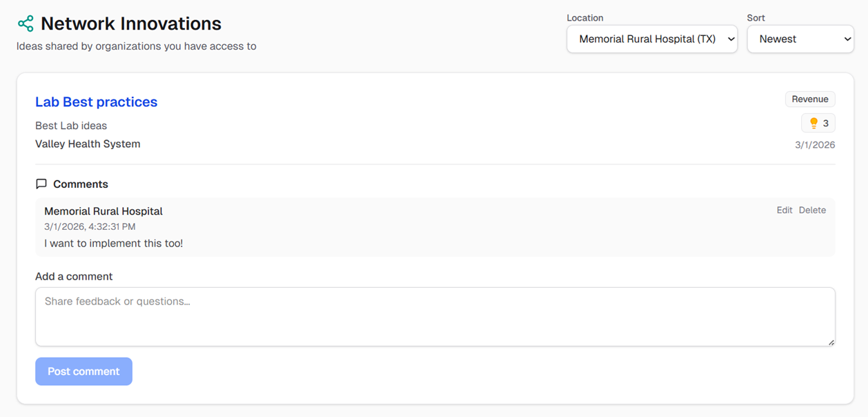Open the Lab Best practices idea

[x=96, y=102]
